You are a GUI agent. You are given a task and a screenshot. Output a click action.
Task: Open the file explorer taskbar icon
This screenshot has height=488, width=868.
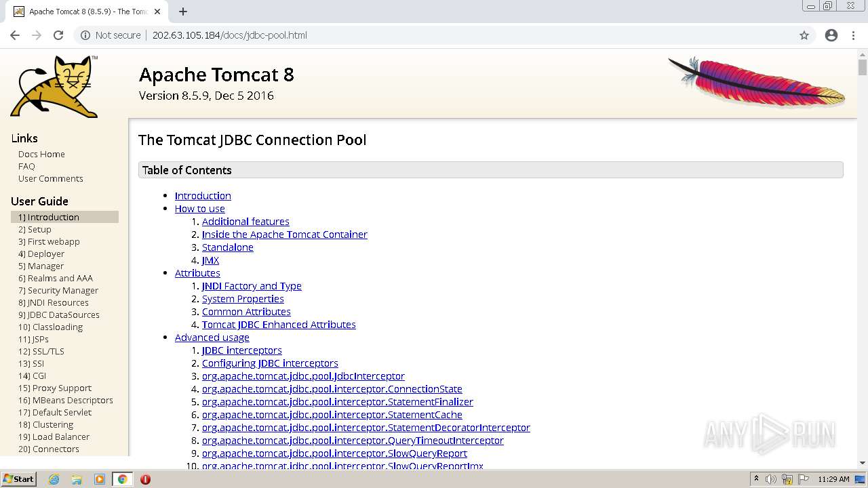[77, 479]
